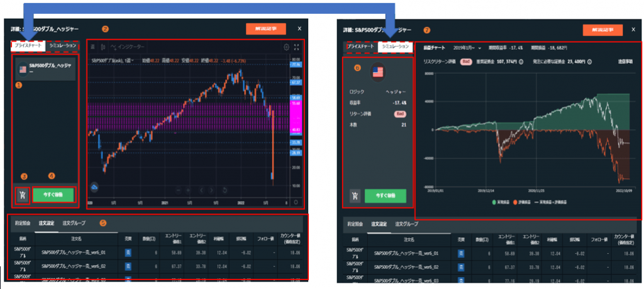
Task: Click the sell badge for ヘッジャー売_ver6_01 in profit-chart window
Action: tap(461, 254)
